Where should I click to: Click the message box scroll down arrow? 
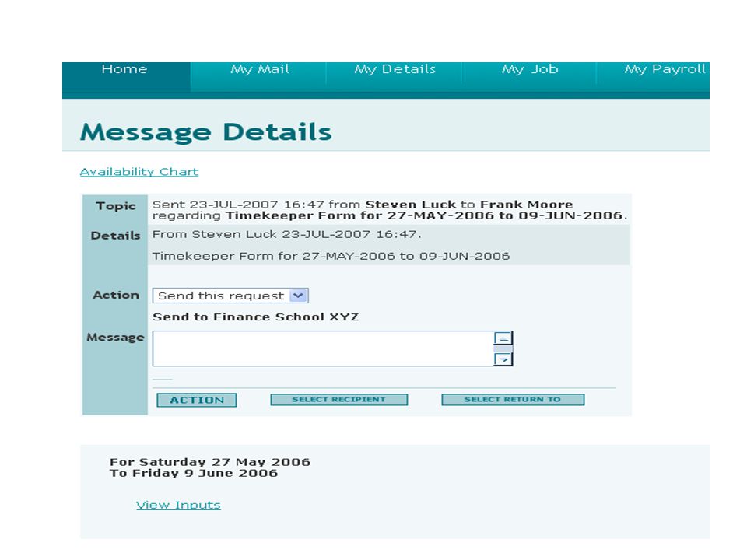click(503, 359)
